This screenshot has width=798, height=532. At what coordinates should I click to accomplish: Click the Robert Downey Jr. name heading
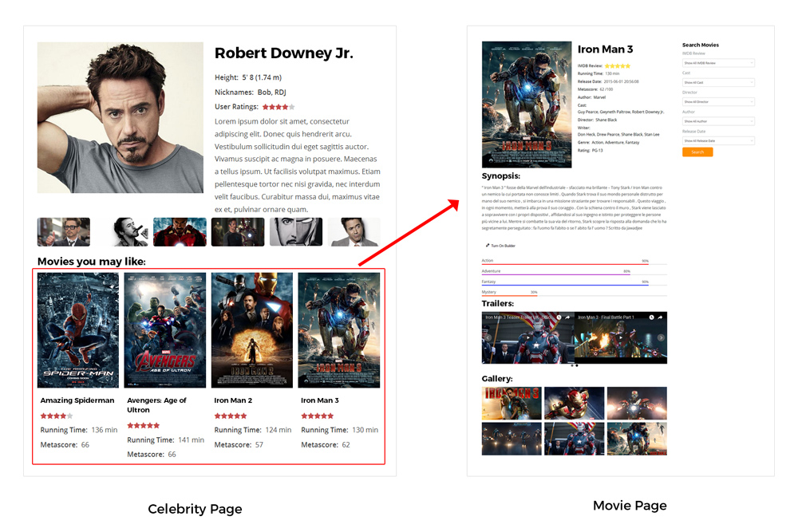pos(283,53)
